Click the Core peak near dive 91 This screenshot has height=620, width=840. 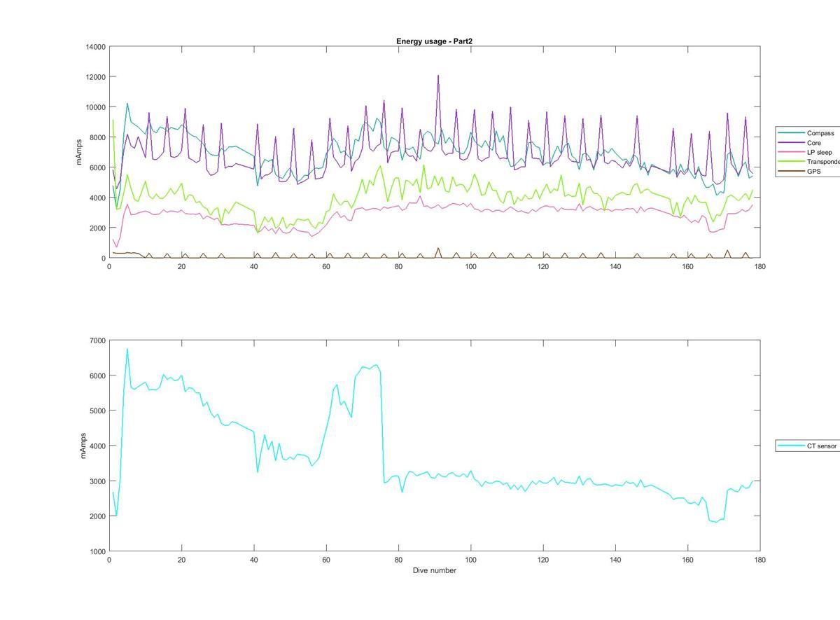pos(438,76)
